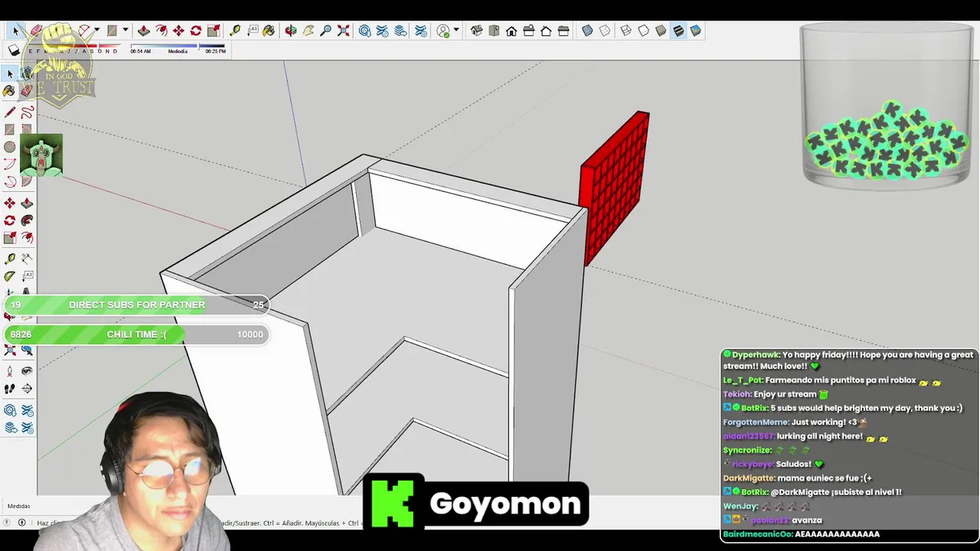Image resolution: width=980 pixels, height=551 pixels.
Task: Choose the Rectangle tool in left palette
Action: (x=9, y=129)
